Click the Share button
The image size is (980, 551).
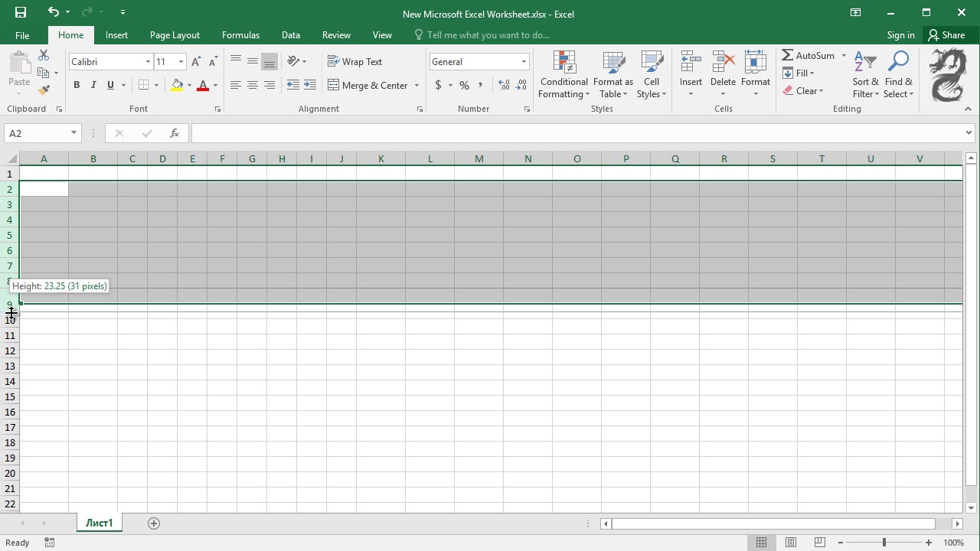pyautogui.click(x=946, y=35)
